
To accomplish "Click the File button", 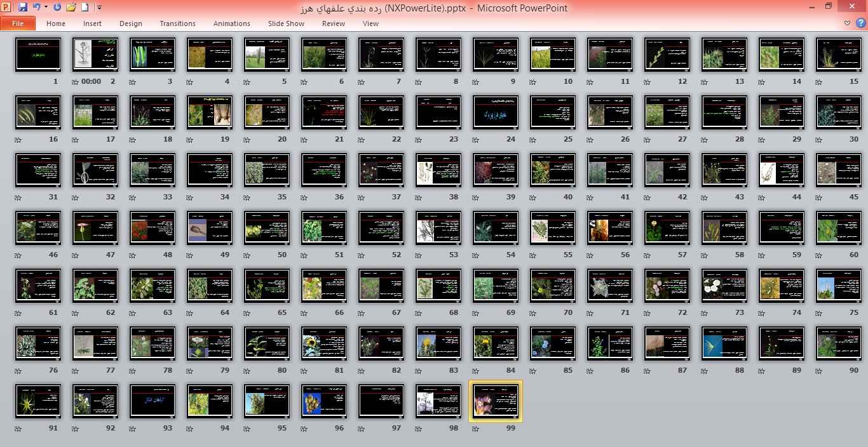I will 18,23.
